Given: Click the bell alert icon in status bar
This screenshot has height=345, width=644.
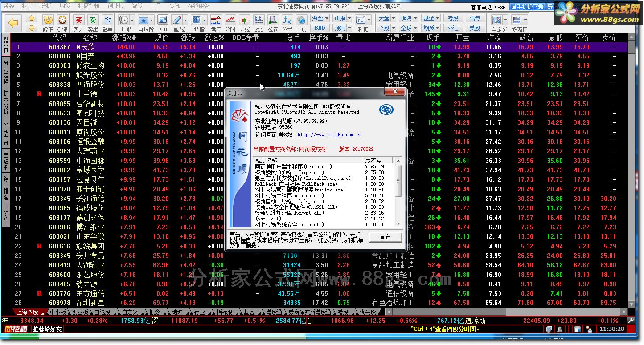Looking at the screenshot, I should click(x=559, y=329).
